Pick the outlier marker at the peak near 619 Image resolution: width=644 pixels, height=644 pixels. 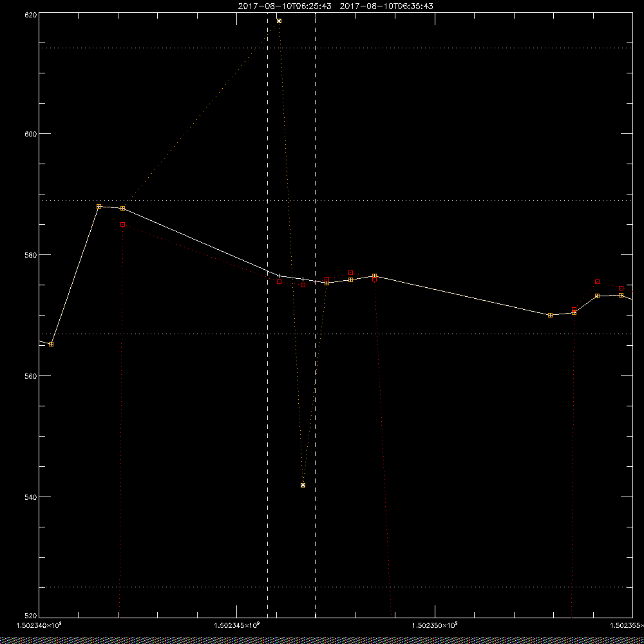coord(279,21)
